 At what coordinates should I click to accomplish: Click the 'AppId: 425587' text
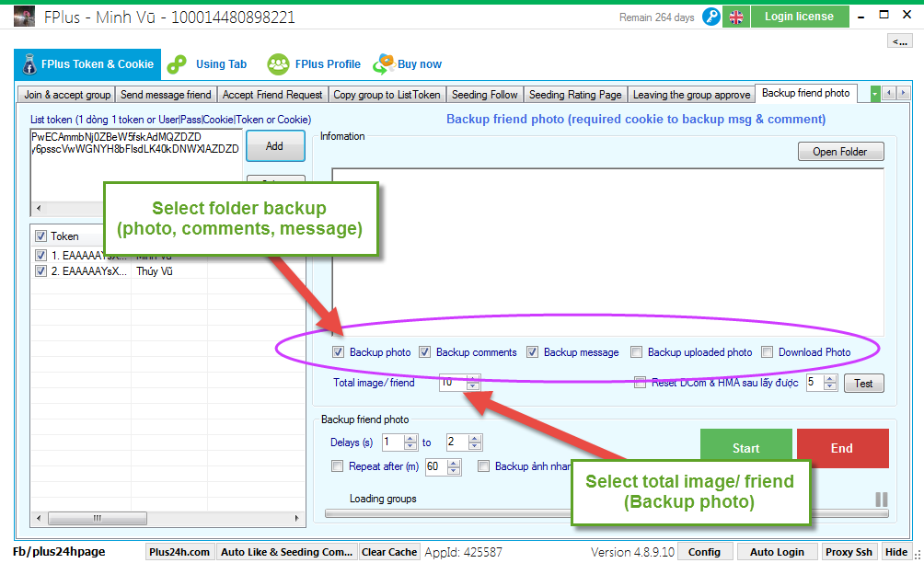[463, 552]
